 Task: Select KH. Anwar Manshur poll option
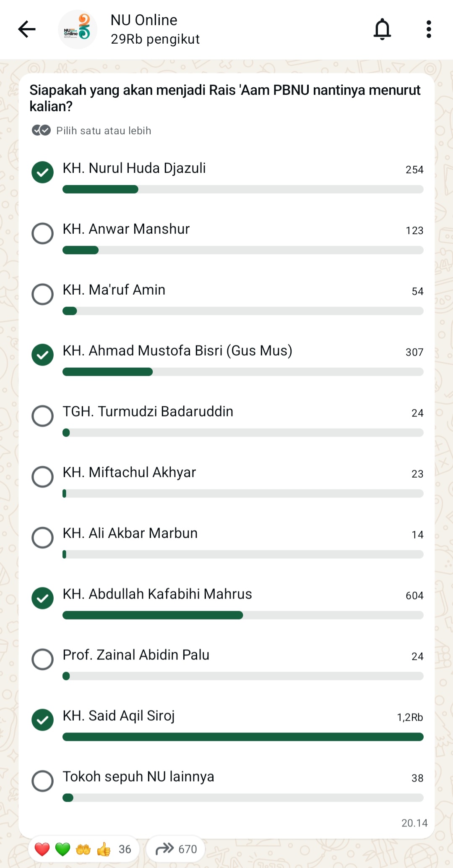(43, 233)
